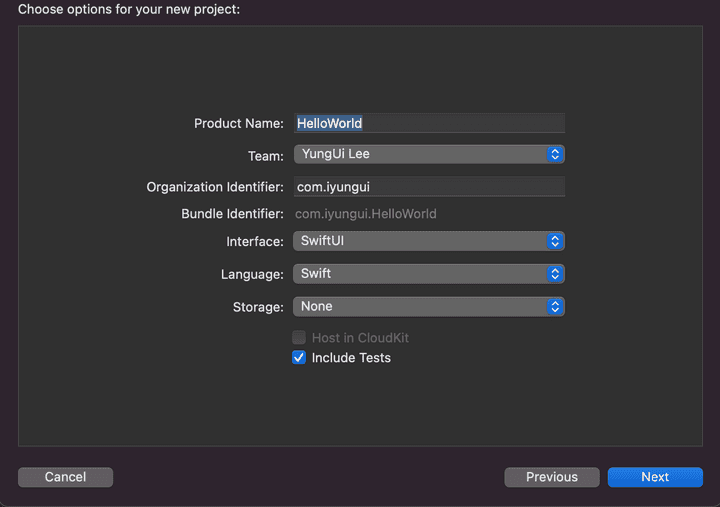This screenshot has height=507, width=720.
Task: Click the Product Name text field
Action: click(x=429, y=123)
